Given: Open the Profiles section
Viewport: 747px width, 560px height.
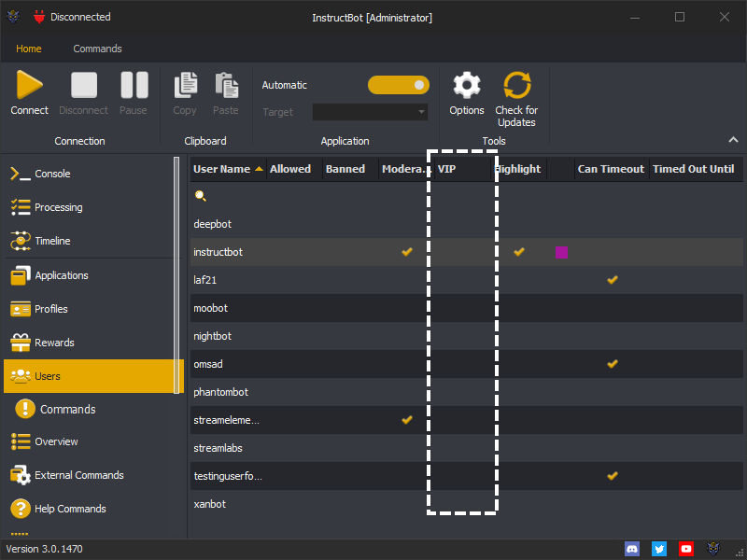Looking at the screenshot, I should pos(88,309).
